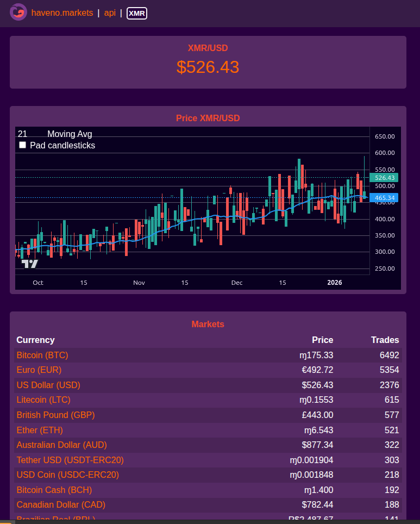Click the Trades column header
The height and width of the screenshot is (524, 420).
point(385,340)
